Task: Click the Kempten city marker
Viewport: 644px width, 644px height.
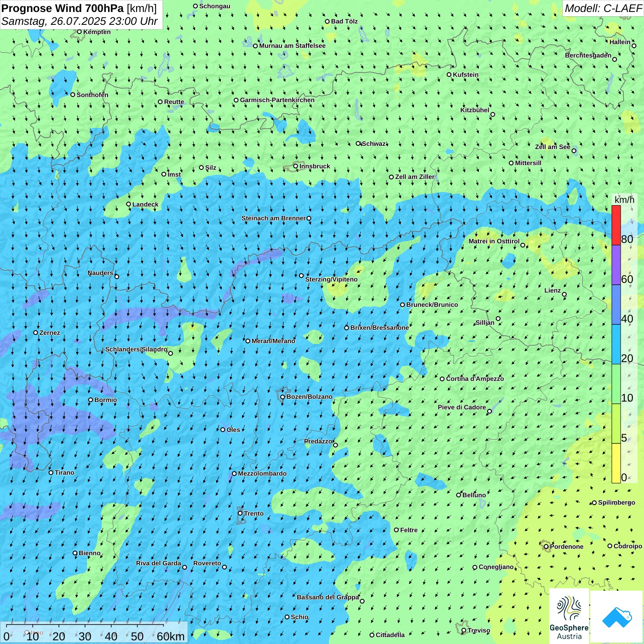Action: click(x=79, y=32)
